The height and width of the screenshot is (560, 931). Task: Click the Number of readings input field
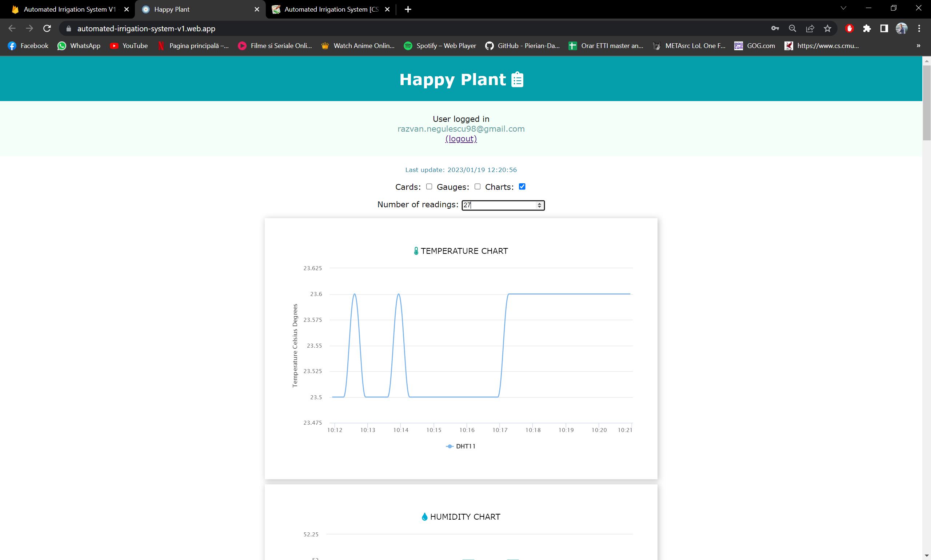pos(503,205)
